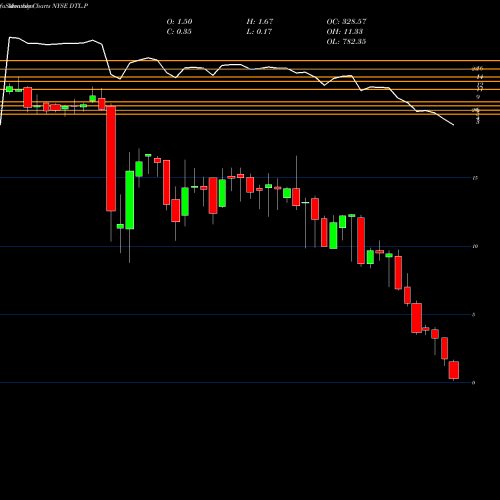
Task: Click the 'H: 1.67' high value
Action: pos(260,22)
